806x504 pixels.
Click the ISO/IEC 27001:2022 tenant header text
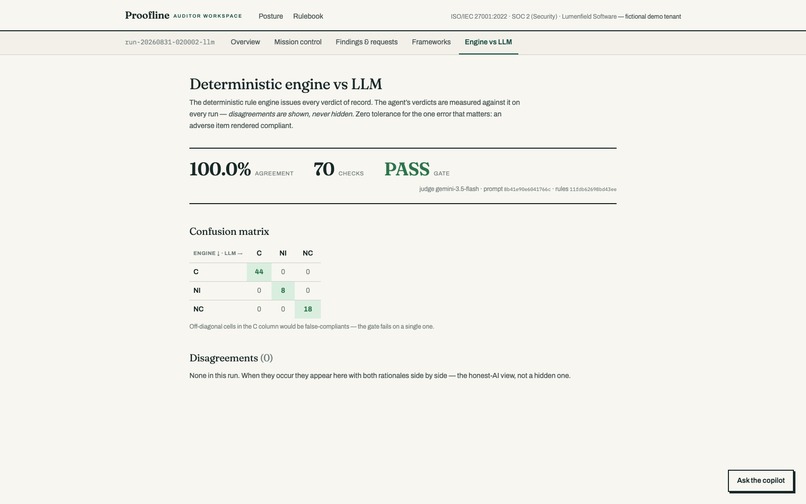pos(565,16)
